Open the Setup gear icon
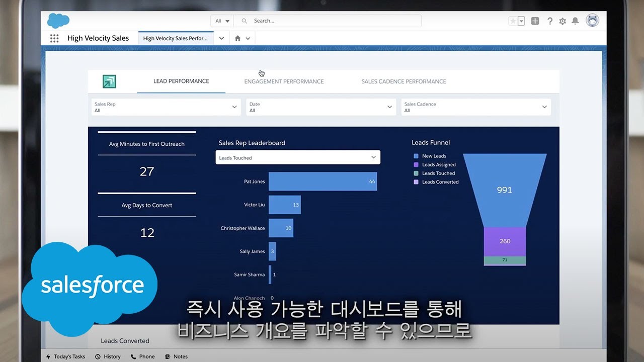644x362 pixels. [562, 21]
